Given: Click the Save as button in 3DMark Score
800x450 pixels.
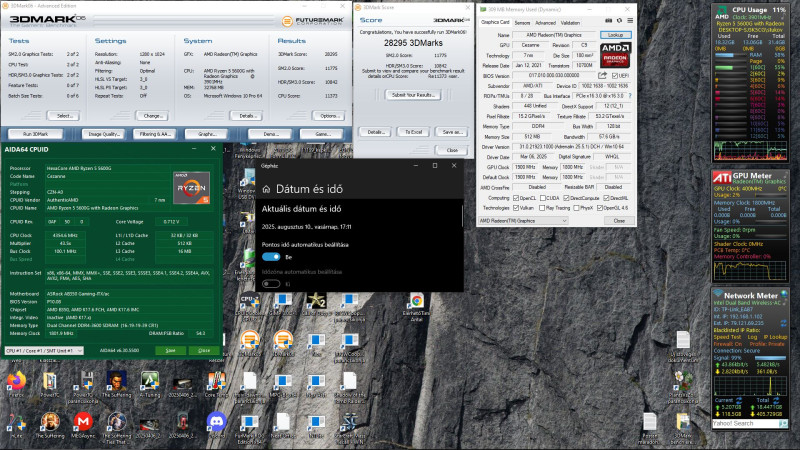Looking at the screenshot, I should point(452,132).
